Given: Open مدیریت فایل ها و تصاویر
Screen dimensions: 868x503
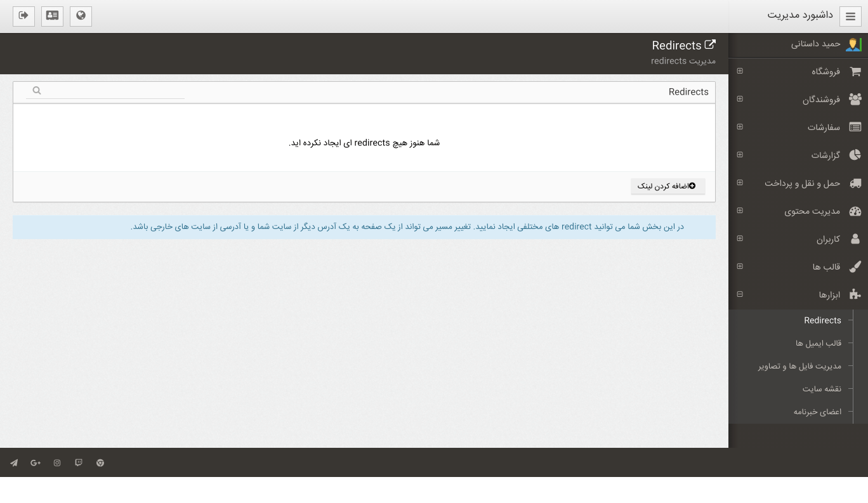Looking at the screenshot, I should (x=799, y=366).
